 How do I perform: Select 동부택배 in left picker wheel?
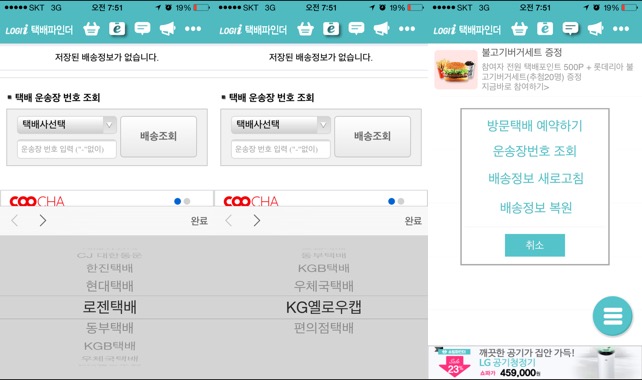110,328
